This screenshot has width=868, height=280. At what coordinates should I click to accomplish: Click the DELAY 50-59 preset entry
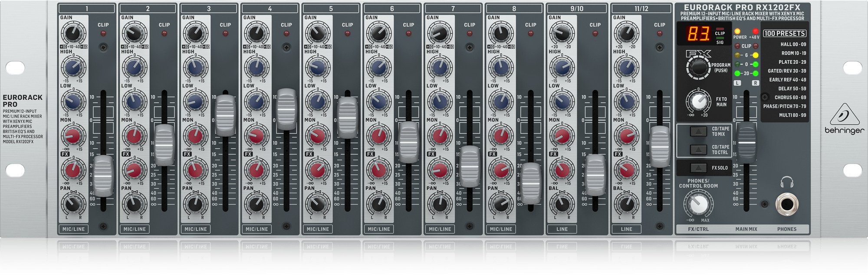[792, 88]
